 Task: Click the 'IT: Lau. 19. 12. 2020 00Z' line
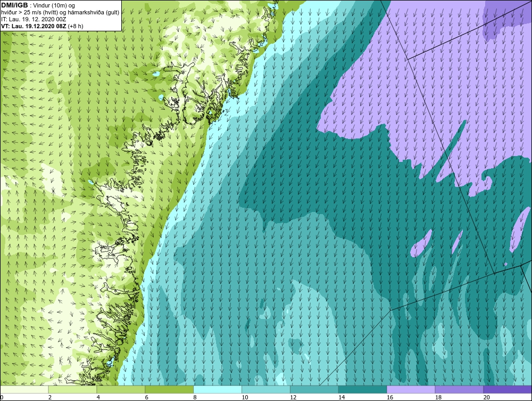(x=34, y=19)
